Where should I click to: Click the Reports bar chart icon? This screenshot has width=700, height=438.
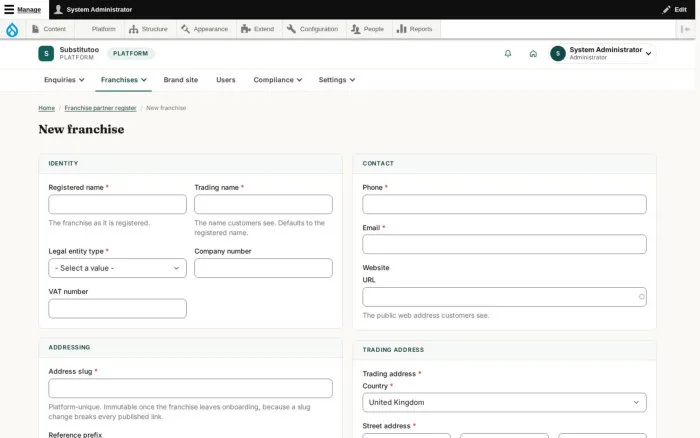click(402, 29)
